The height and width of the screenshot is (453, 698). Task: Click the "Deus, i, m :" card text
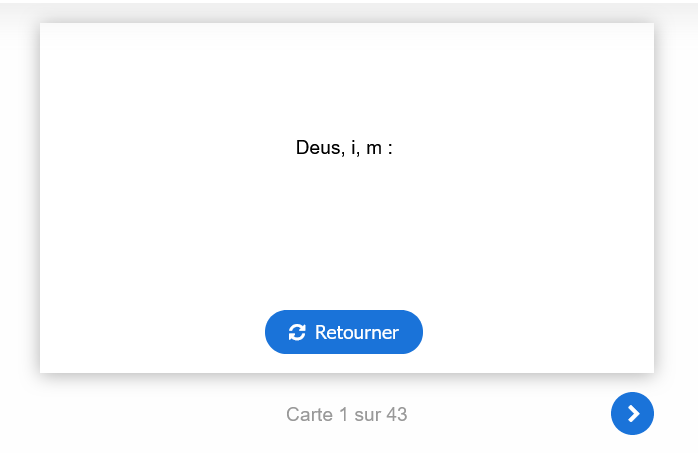click(x=344, y=148)
